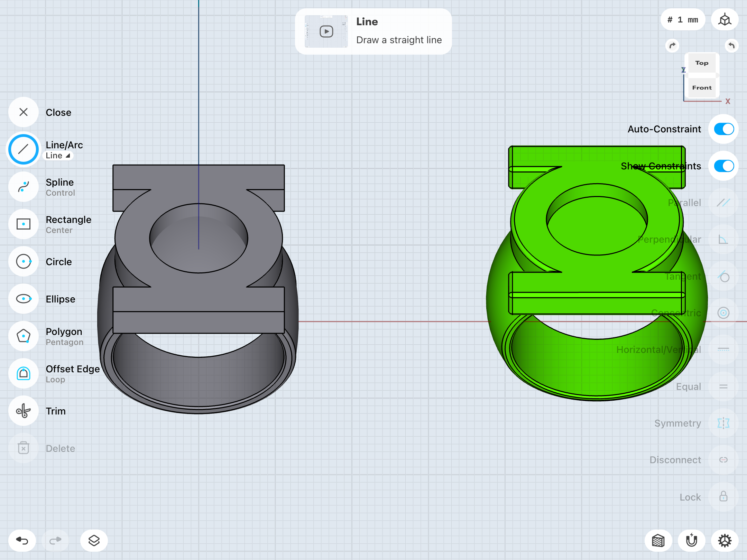Rotate view with the left curved arrow
Viewport: 747px width, 560px height.
[x=672, y=46]
